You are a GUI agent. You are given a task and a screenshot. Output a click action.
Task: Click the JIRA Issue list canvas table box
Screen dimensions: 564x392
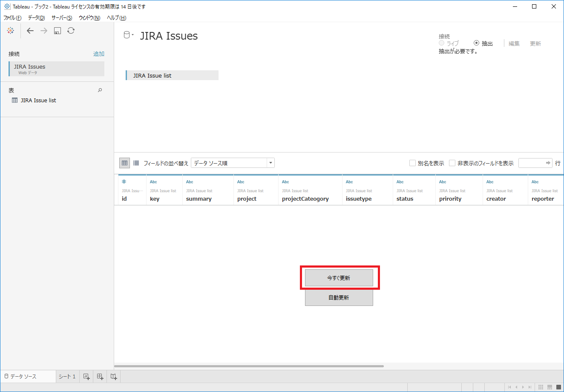[172, 75]
